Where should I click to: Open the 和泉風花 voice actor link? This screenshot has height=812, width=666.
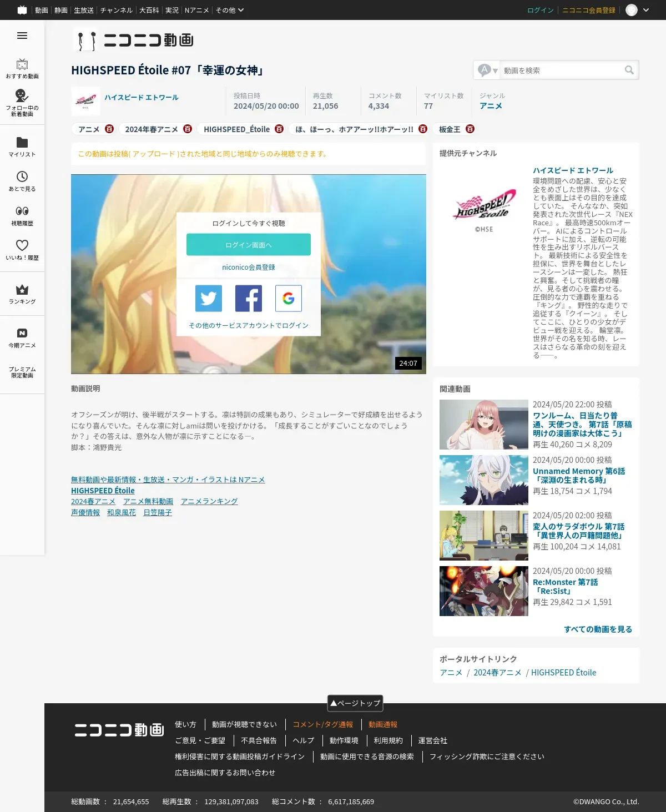(122, 512)
